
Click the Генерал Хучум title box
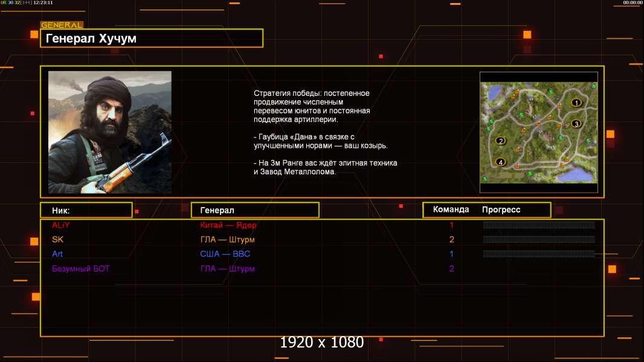pos(152,38)
